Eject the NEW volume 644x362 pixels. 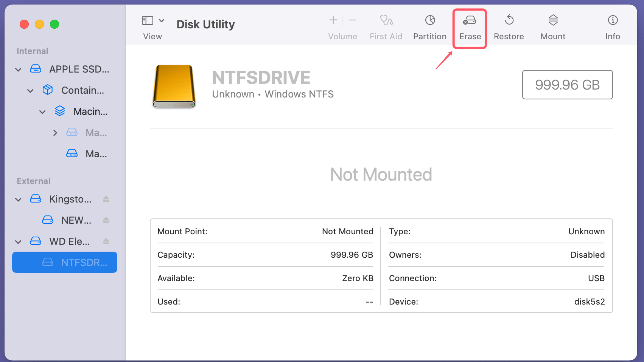pos(106,220)
